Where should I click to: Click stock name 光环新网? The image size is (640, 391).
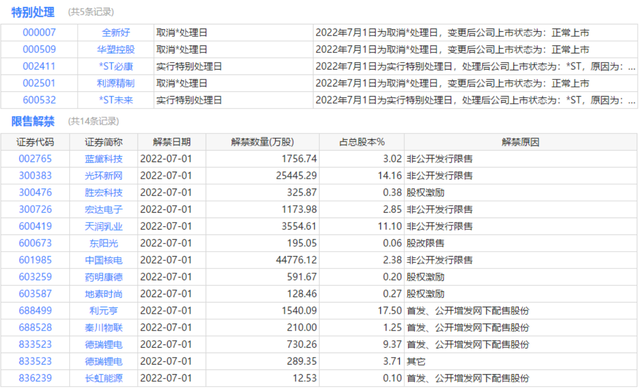point(104,176)
